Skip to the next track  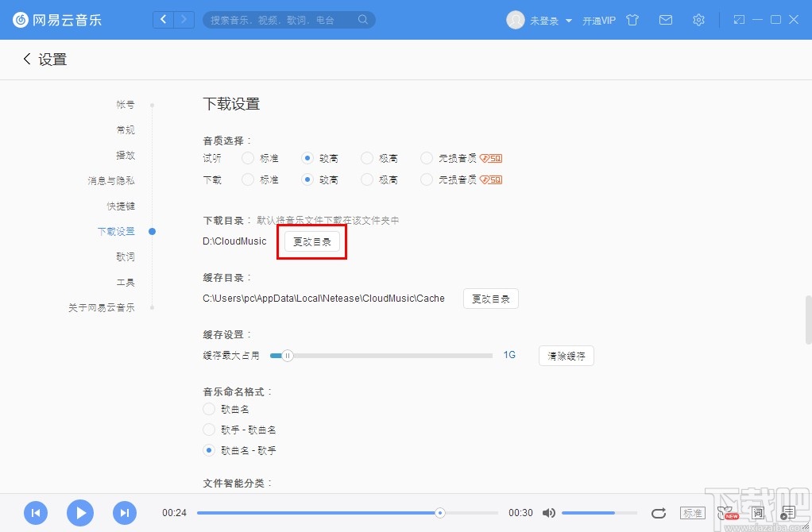point(125,513)
